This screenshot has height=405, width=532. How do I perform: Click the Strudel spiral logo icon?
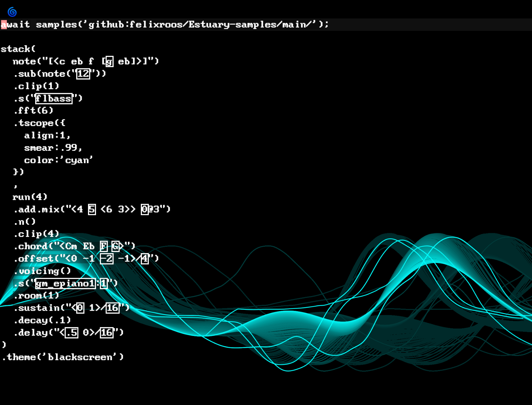(12, 12)
